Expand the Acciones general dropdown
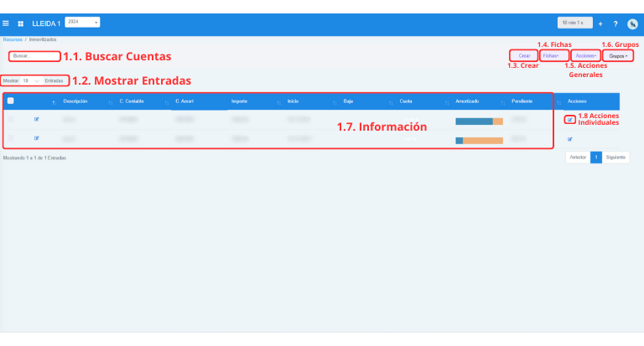The height and width of the screenshot is (346, 644). (585, 56)
